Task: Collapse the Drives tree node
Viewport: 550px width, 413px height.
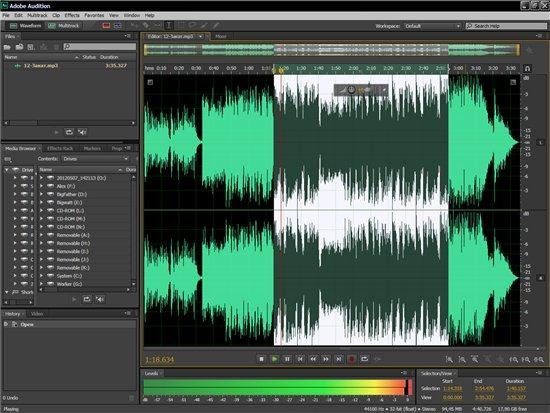Action: click(6, 170)
